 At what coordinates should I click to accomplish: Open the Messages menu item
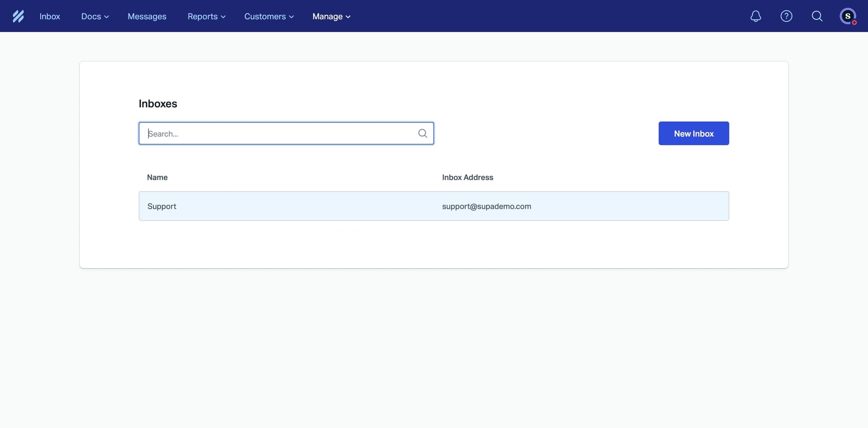tap(147, 16)
